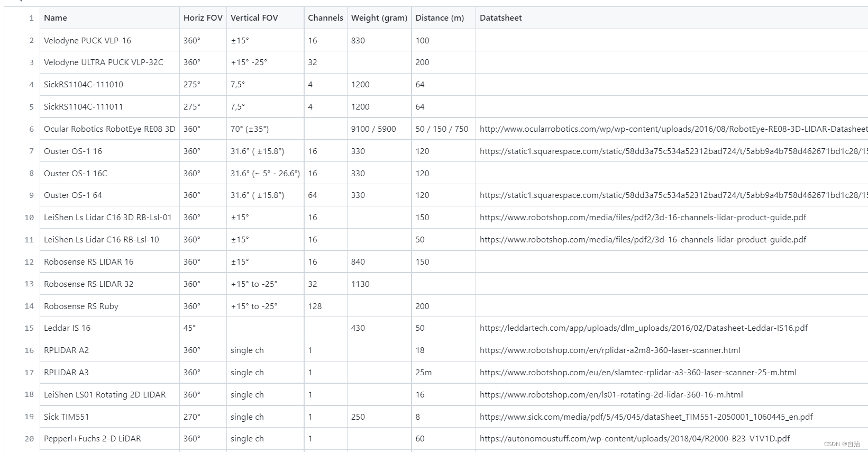868x452 pixels.
Task: Click the Datatsheet column header
Action: coord(500,18)
